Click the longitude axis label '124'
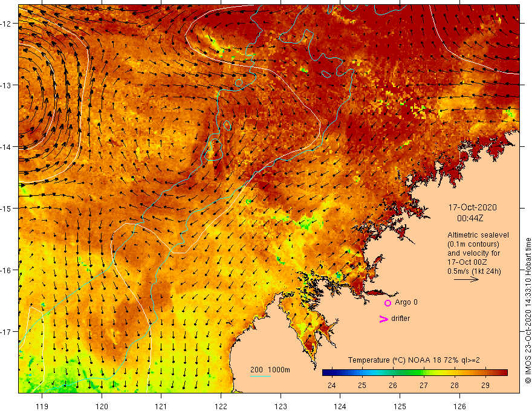532x411 pixels. click(340, 406)
